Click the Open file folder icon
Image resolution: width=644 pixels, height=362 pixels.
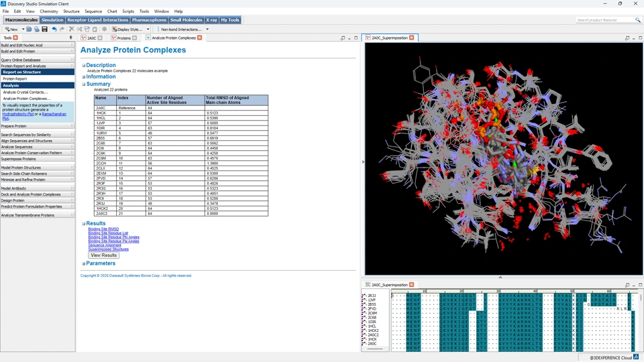coord(29,29)
